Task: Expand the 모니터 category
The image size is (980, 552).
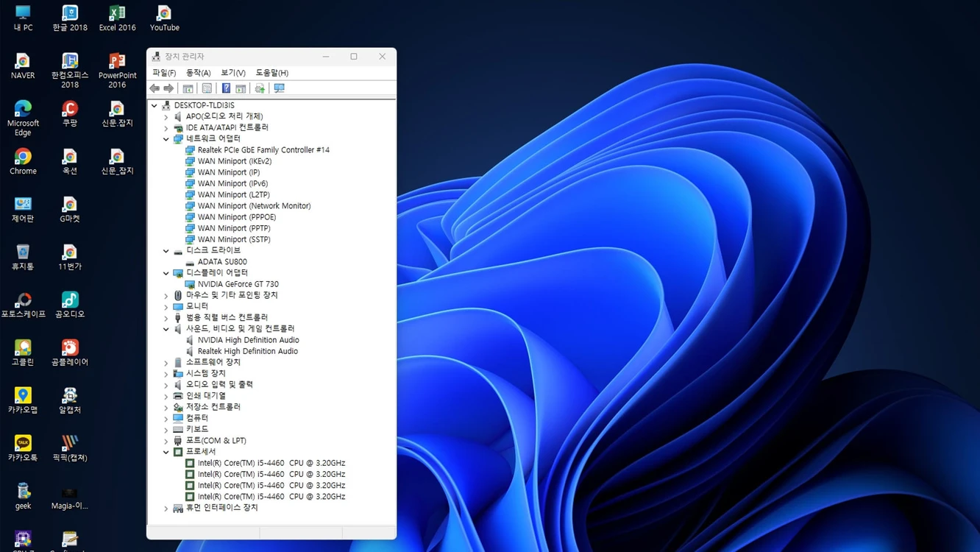Action: (166, 306)
